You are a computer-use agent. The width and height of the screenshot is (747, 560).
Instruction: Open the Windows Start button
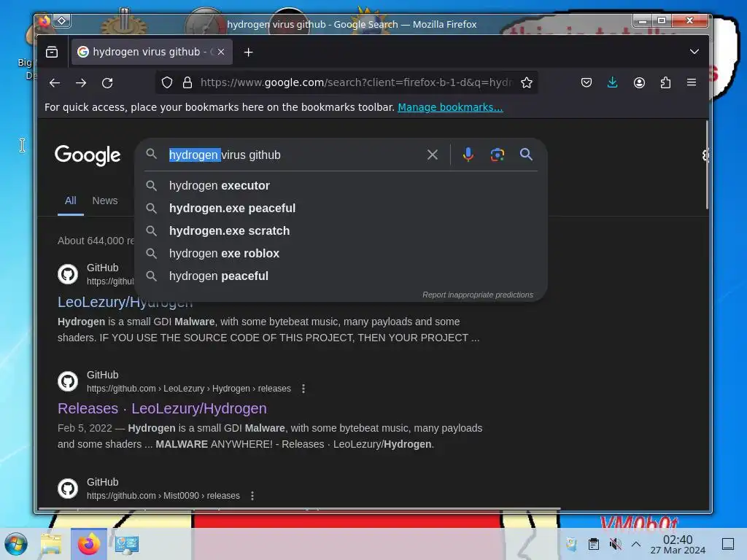click(x=16, y=544)
